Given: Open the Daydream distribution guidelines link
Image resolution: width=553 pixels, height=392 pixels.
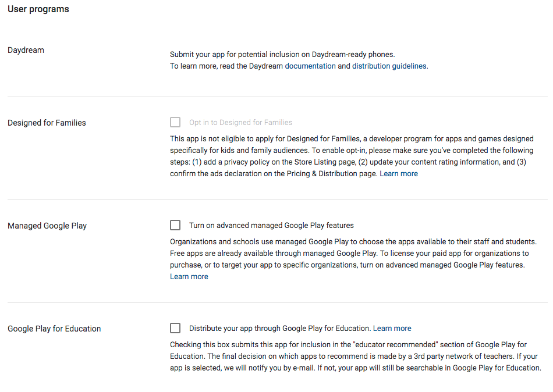Looking at the screenshot, I should pos(389,66).
